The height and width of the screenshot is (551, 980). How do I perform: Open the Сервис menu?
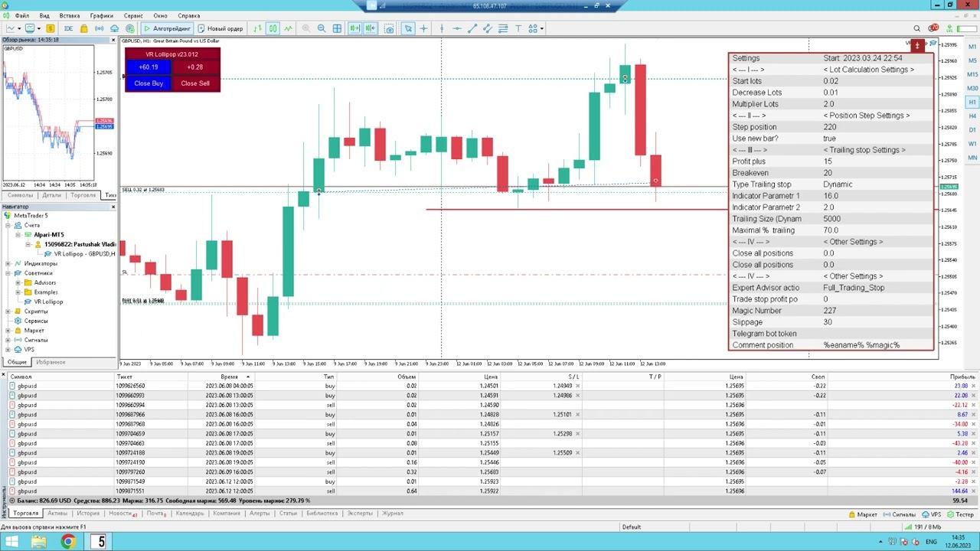(133, 15)
